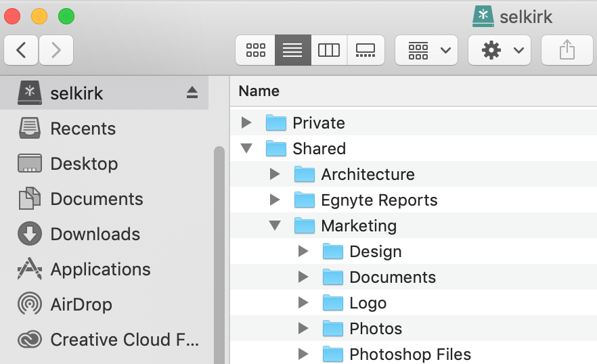Expand the Architecture folder

tap(275, 174)
